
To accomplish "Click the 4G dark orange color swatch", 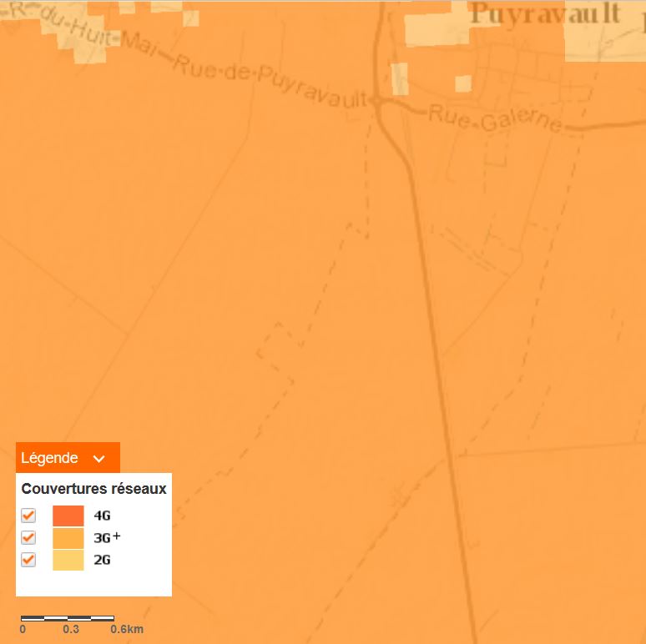I will 68,516.
